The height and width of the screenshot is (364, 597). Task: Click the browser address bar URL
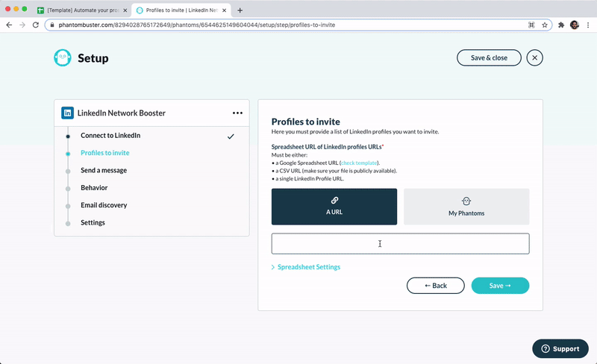click(197, 25)
